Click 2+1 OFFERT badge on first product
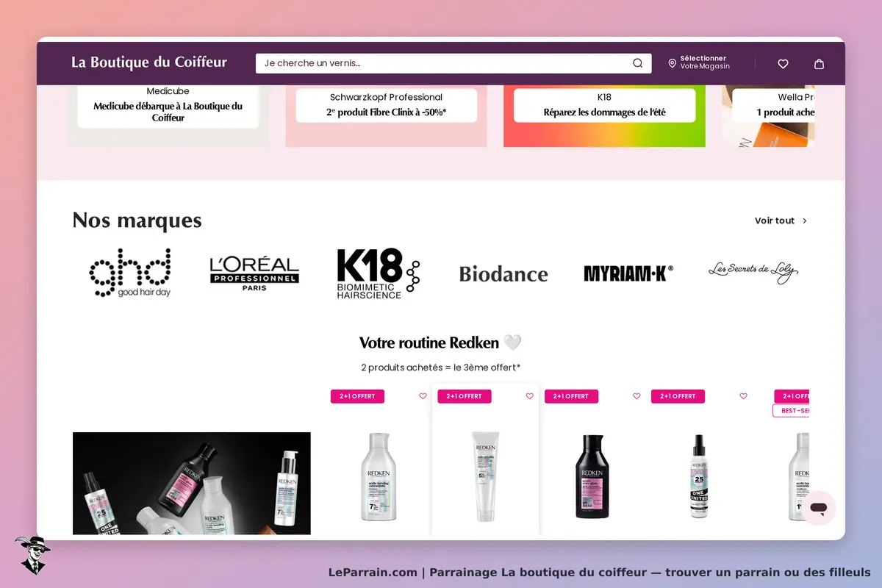 point(357,396)
